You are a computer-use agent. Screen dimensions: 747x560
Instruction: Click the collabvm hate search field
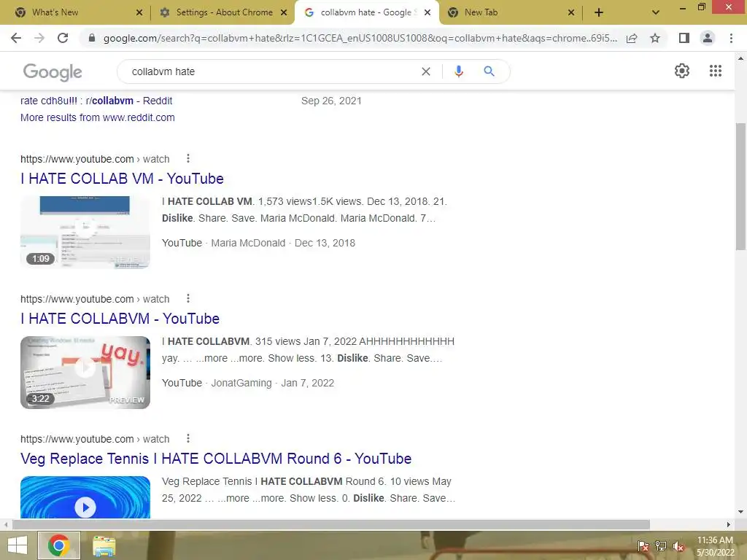tap(271, 71)
